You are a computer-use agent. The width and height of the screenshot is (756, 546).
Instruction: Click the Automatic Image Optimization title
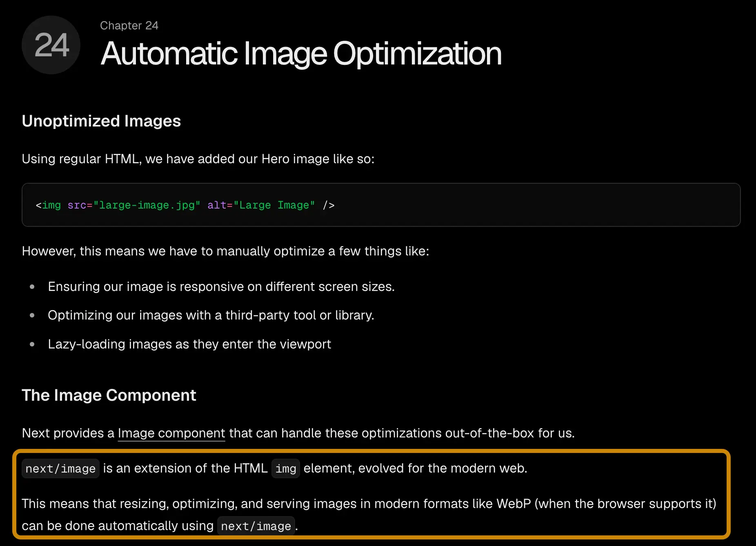(301, 53)
